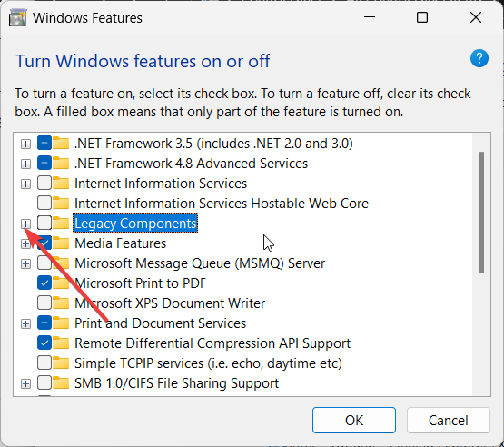Expand the Legacy Components tree node
The width and height of the screenshot is (504, 447).
(x=25, y=223)
